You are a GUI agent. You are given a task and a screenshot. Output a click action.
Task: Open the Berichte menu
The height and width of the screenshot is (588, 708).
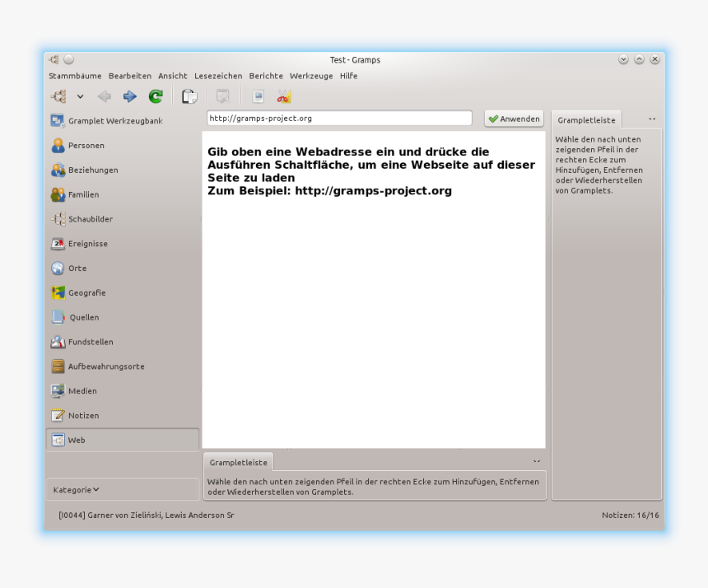[x=266, y=76]
